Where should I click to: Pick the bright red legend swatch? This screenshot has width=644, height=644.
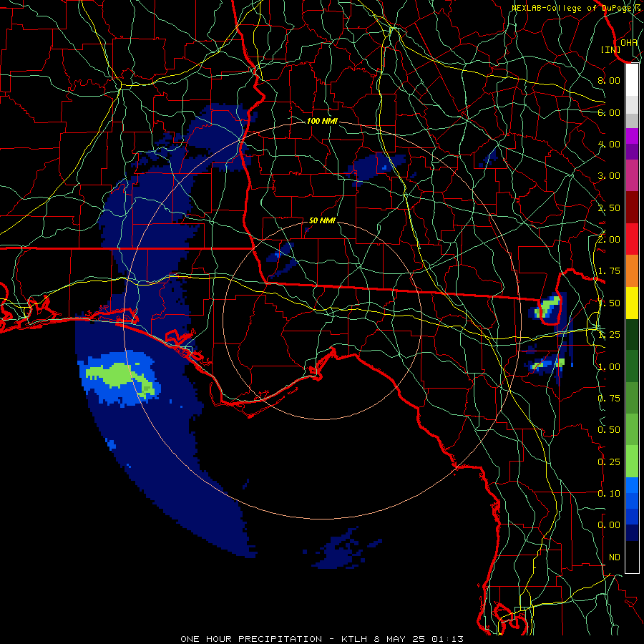click(x=632, y=239)
